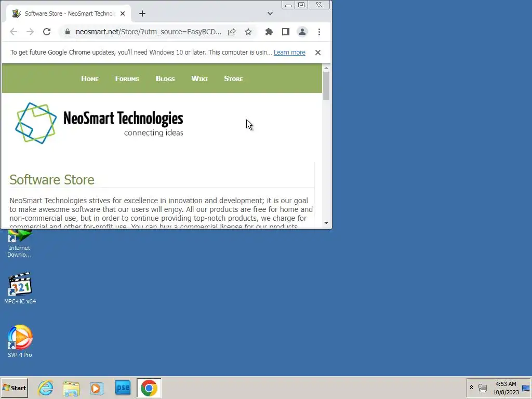Open Blogs in site navigation
This screenshot has width=532, height=399.
[x=165, y=79]
